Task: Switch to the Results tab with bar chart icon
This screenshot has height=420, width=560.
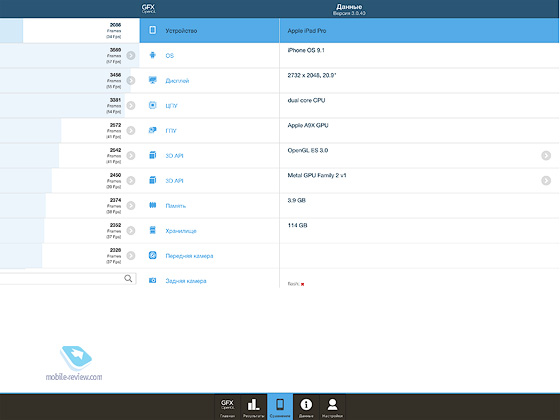Action: coord(254,407)
